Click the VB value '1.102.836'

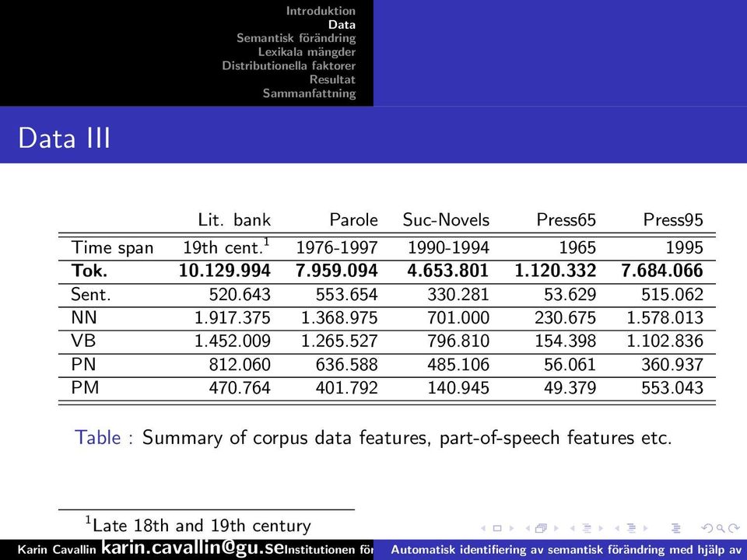[665, 341]
